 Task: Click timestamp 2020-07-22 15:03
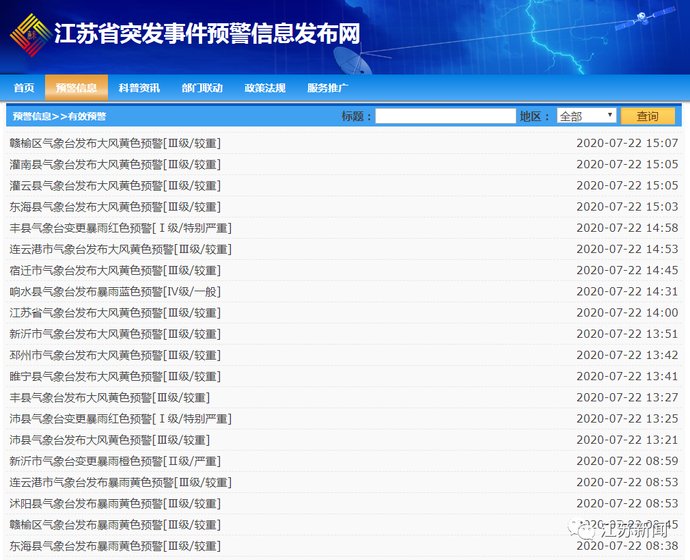[x=627, y=206]
